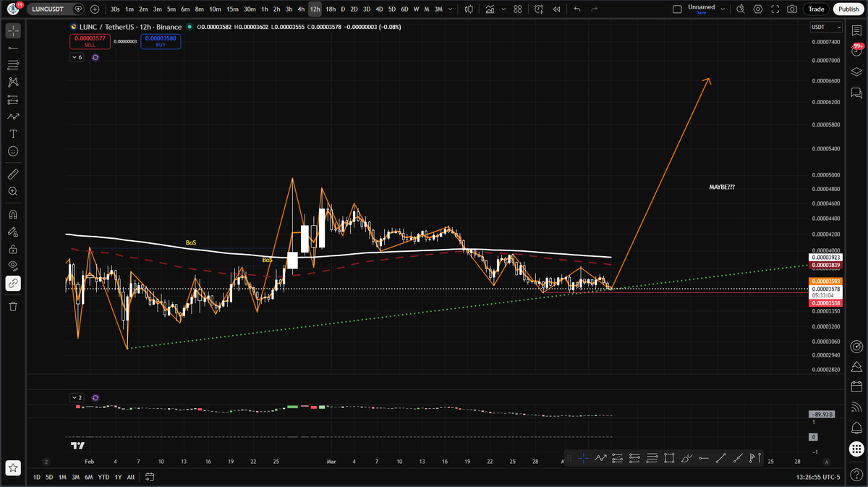
Task: Click the compare or add symbol plus icon
Action: [x=95, y=9]
